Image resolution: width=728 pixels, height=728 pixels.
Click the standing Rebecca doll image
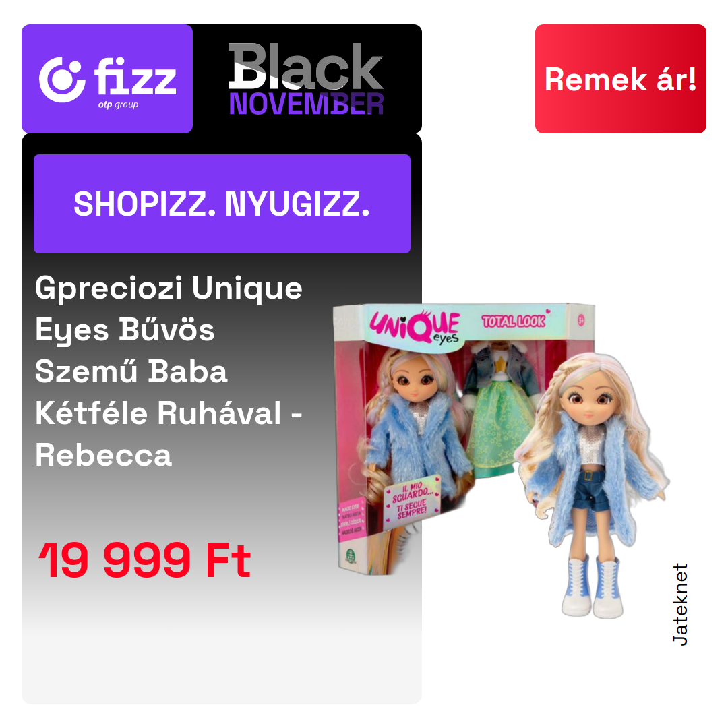[x=595, y=485]
